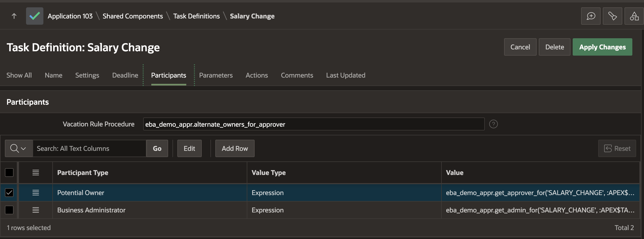Expand the search column selector dropdown
This screenshot has height=239, width=644.
pos(19,148)
